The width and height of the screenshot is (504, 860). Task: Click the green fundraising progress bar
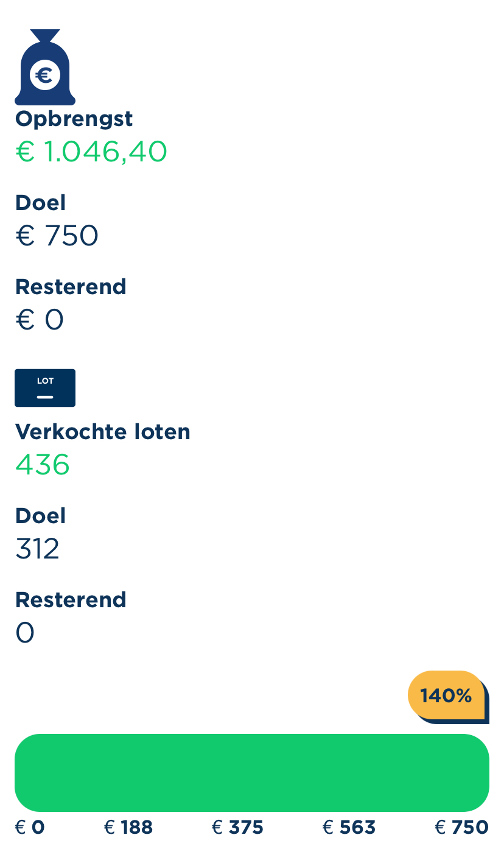click(x=252, y=772)
